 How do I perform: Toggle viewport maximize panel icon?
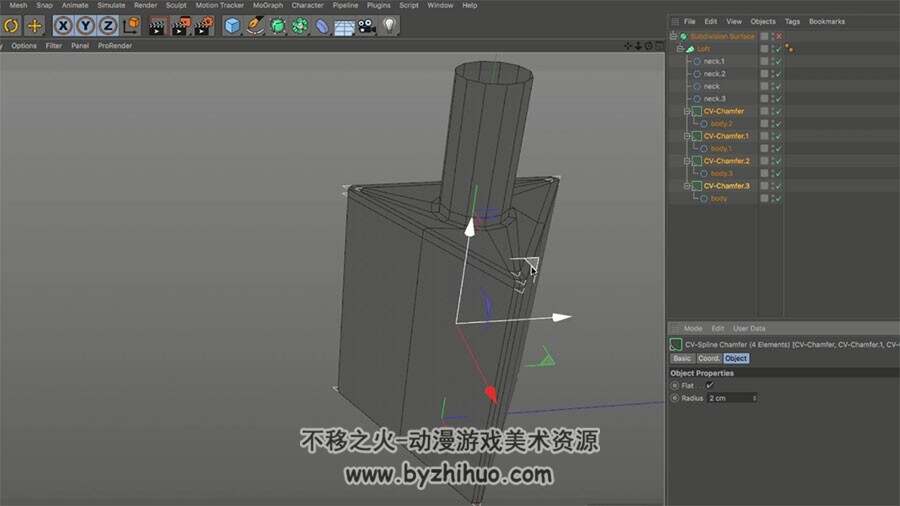[660, 46]
